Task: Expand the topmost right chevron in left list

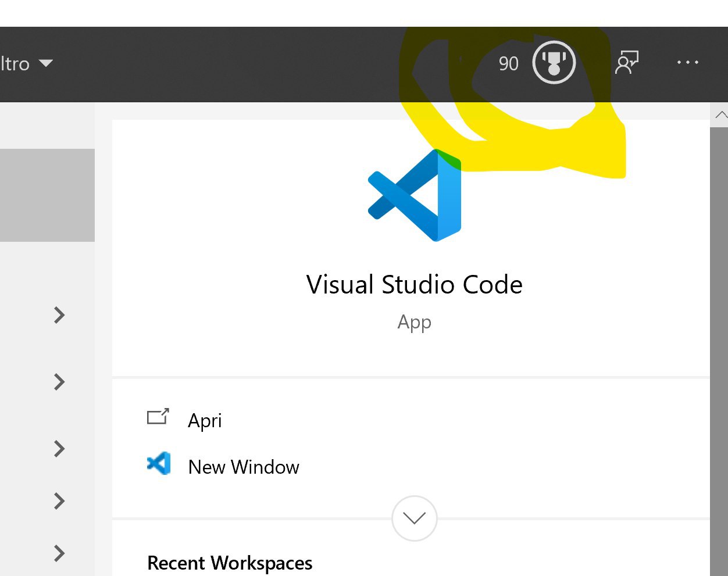Action: tap(59, 315)
